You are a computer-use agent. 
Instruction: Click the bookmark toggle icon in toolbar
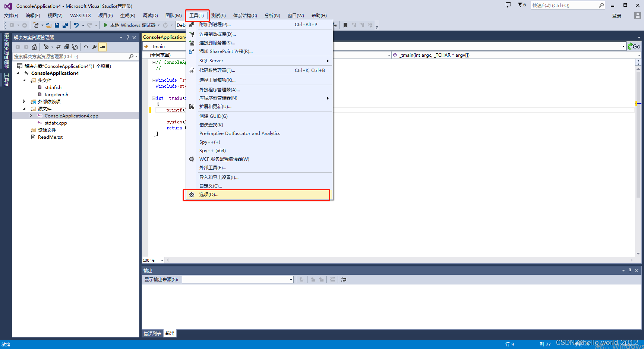pos(345,25)
